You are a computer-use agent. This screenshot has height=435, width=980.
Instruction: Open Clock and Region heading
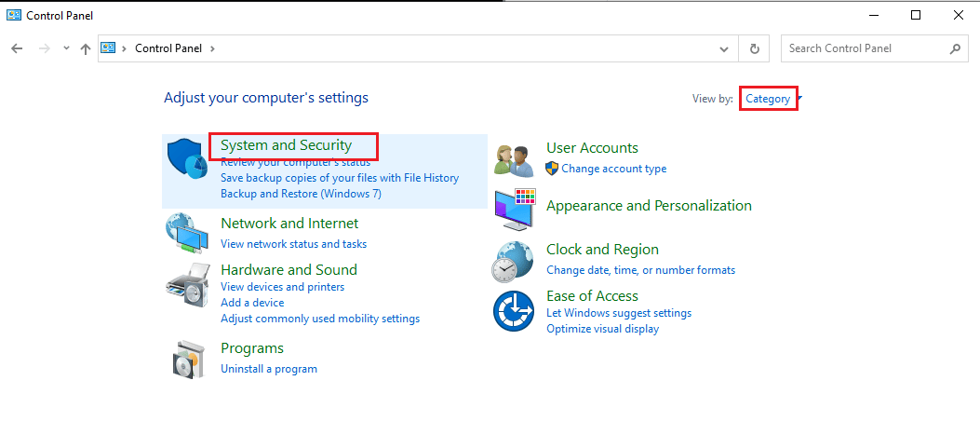pos(602,250)
